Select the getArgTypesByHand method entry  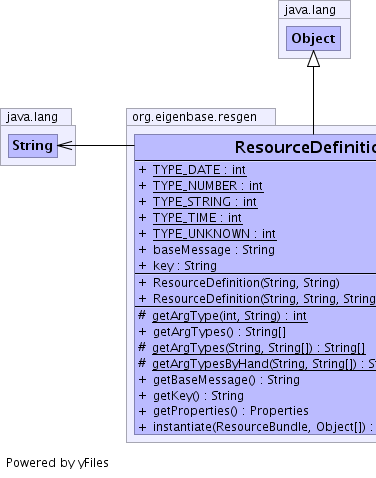pos(264,364)
